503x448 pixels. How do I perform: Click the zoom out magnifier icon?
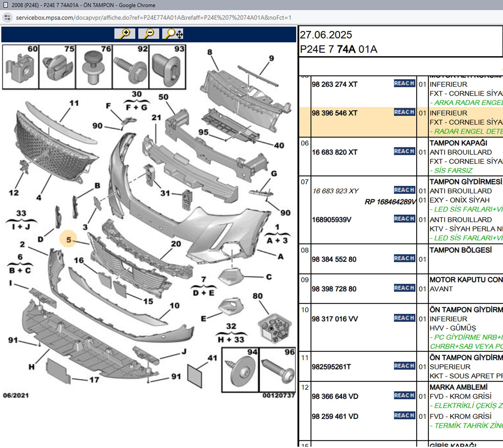pyautogui.click(x=149, y=34)
